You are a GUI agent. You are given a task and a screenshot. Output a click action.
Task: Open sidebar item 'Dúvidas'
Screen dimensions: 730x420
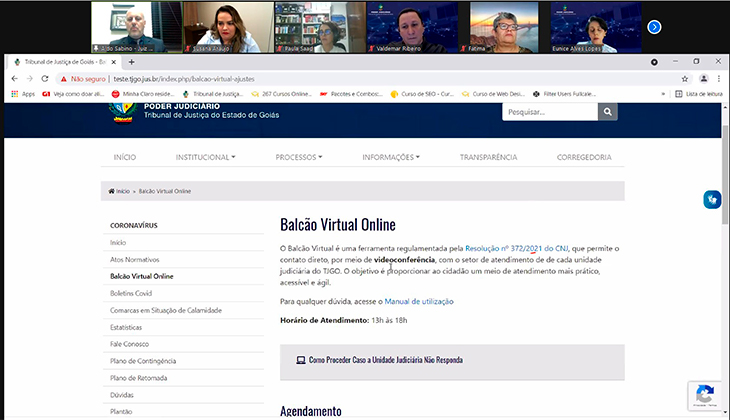click(122, 395)
